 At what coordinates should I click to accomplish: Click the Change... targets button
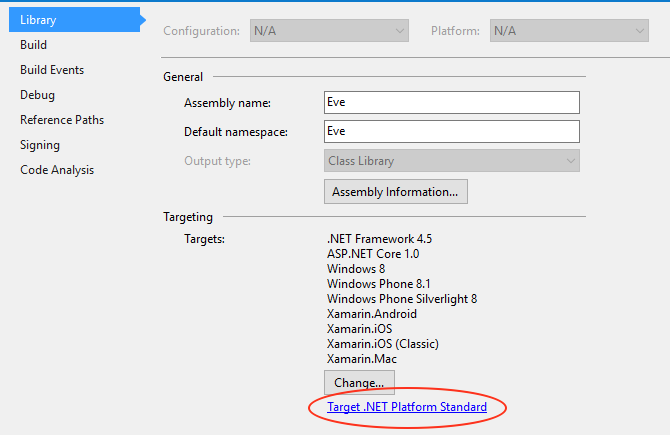359,382
